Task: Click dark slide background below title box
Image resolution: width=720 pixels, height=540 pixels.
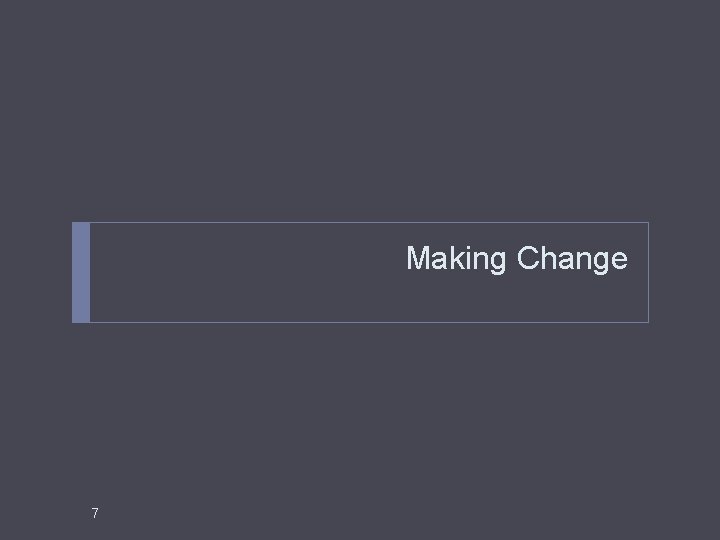Action: (360, 413)
